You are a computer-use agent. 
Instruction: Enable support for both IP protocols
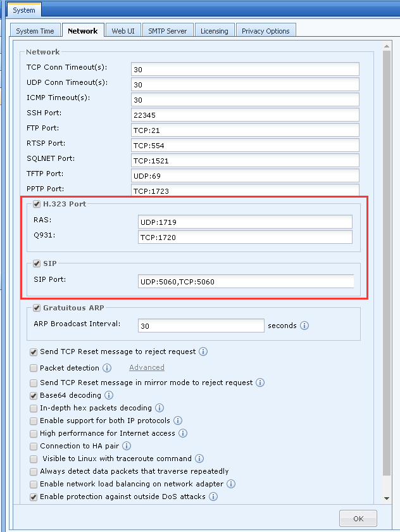[33, 421]
